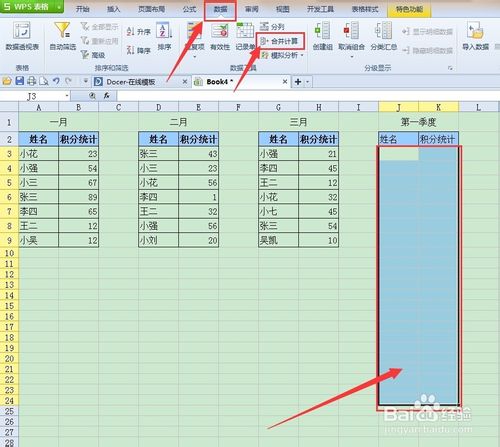Image resolution: width=500 pixels, height=447 pixels.
Task: Switch to the 公式 Formulas tab
Action: coord(189,9)
